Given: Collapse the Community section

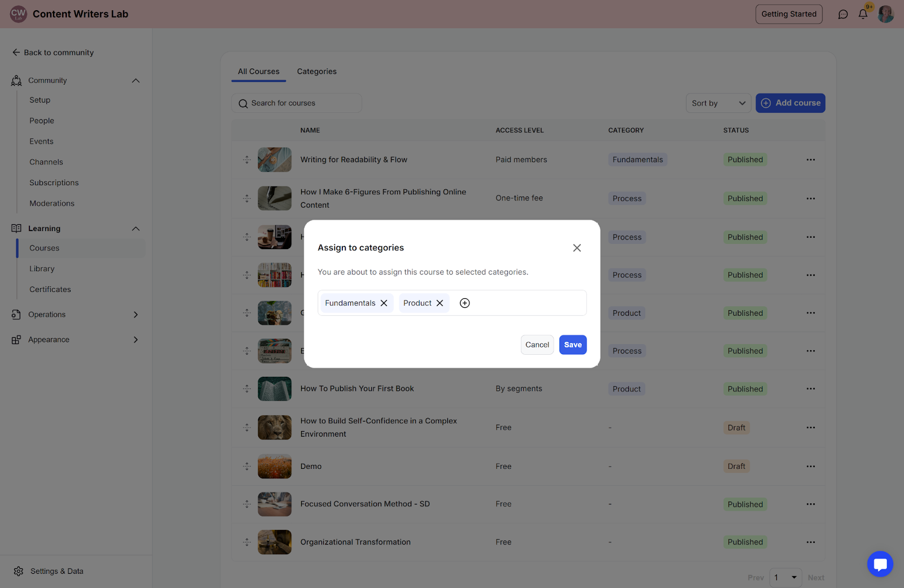Looking at the screenshot, I should 136,81.
